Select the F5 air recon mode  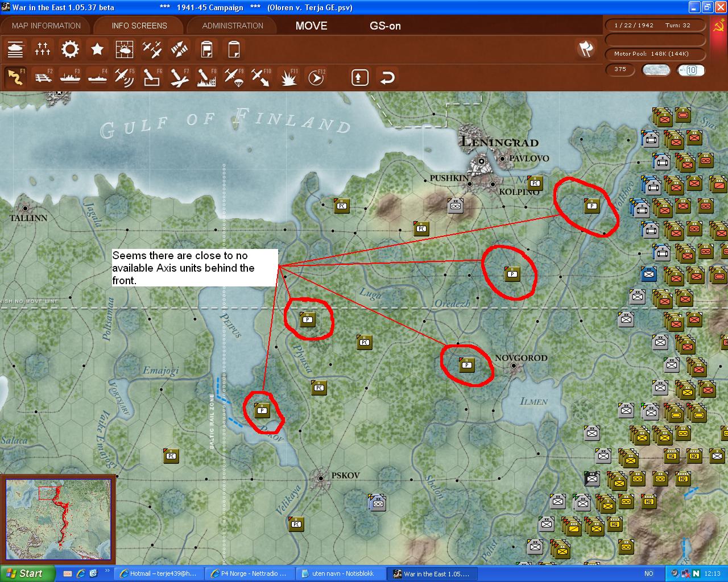point(125,77)
